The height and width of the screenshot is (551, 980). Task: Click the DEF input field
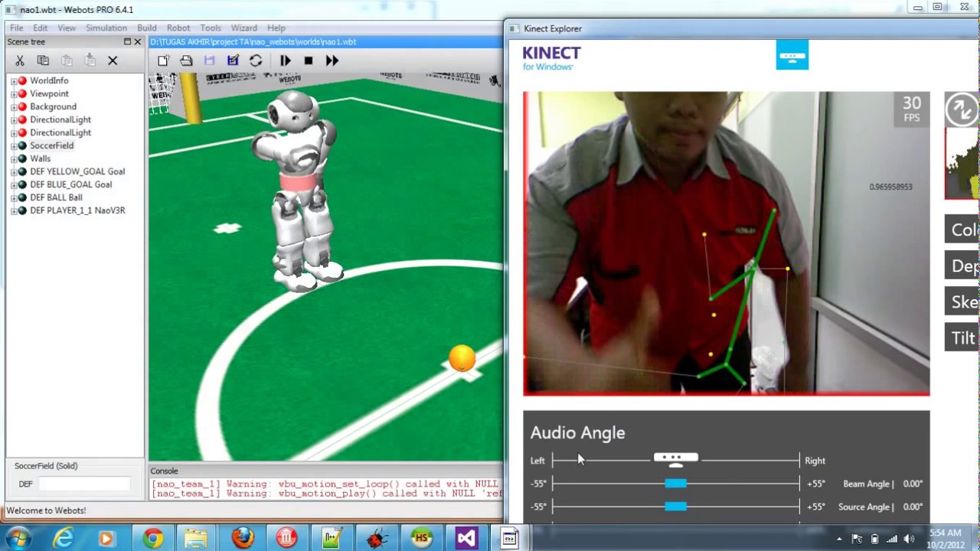[84, 484]
